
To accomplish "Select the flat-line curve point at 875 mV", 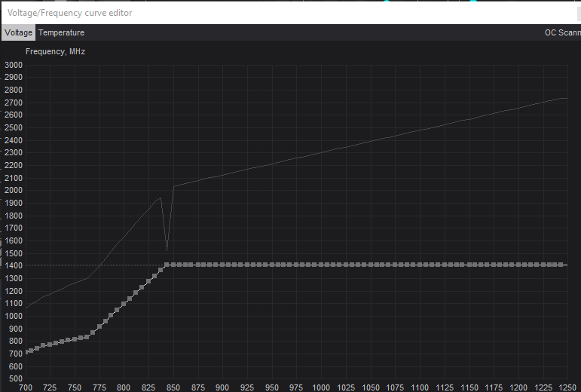I will pyautogui.click(x=198, y=265).
